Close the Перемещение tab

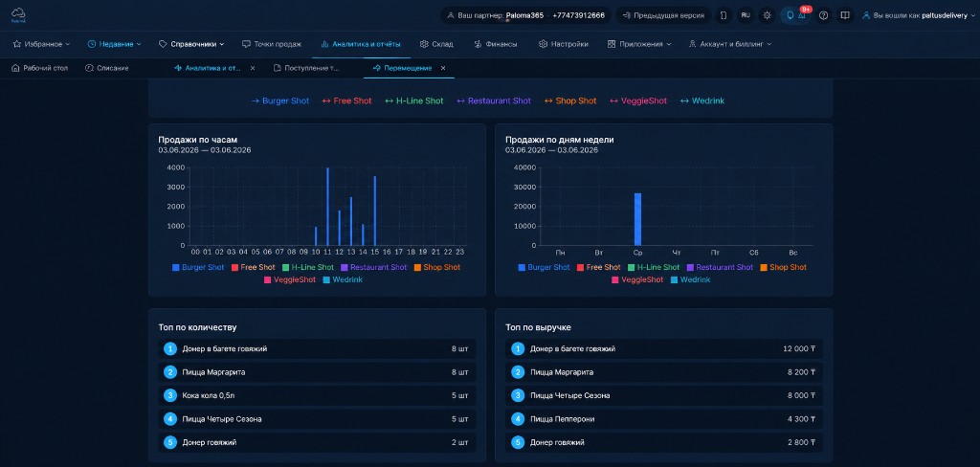pos(443,68)
